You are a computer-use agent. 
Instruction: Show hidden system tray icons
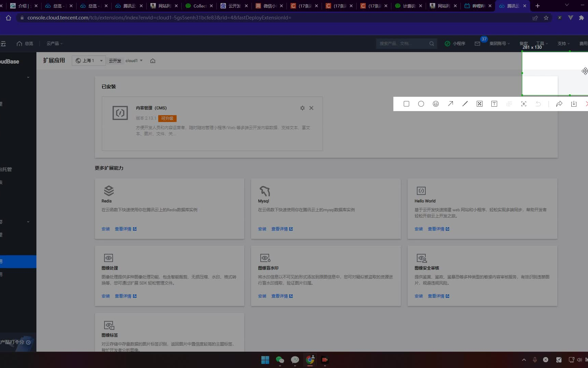pyautogui.click(x=524, y=360)
